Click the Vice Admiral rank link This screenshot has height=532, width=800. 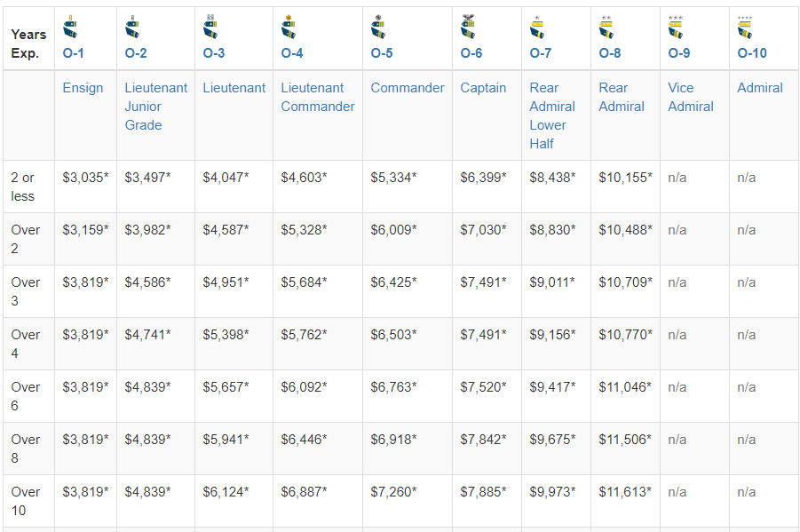(690, 97)
